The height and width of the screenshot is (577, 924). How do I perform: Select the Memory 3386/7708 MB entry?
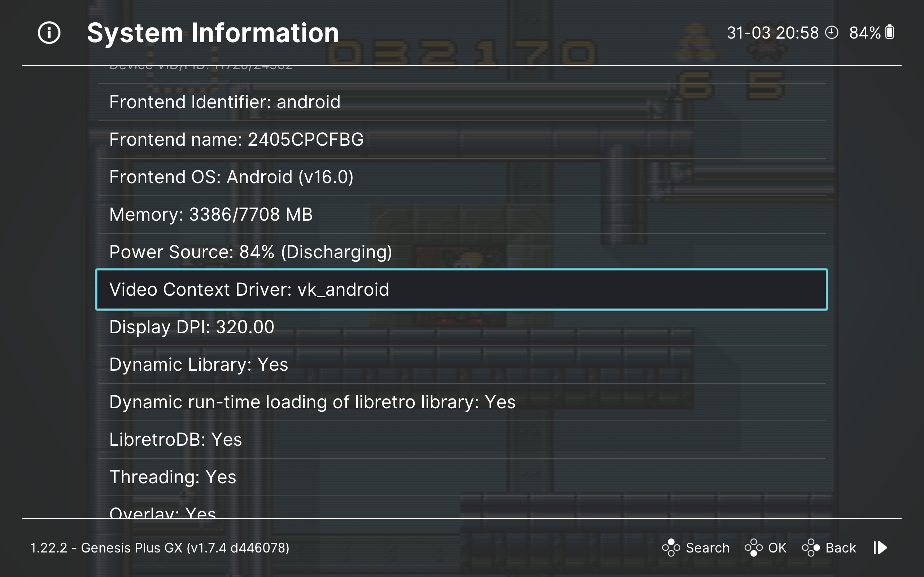211,215
